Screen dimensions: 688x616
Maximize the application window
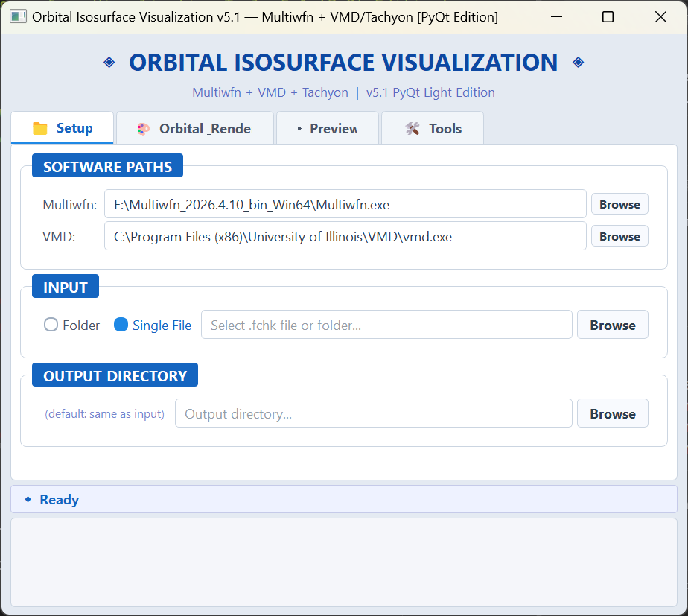tap(608, 17)
